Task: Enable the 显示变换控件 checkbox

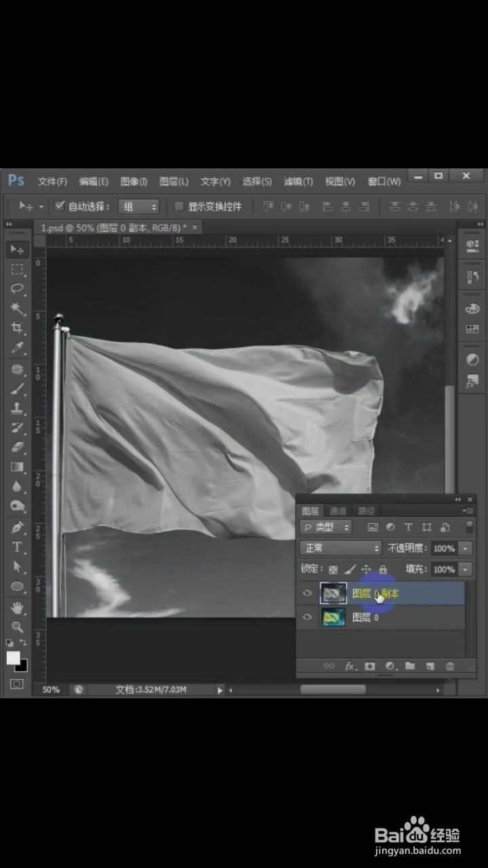Action: point(179,206)
